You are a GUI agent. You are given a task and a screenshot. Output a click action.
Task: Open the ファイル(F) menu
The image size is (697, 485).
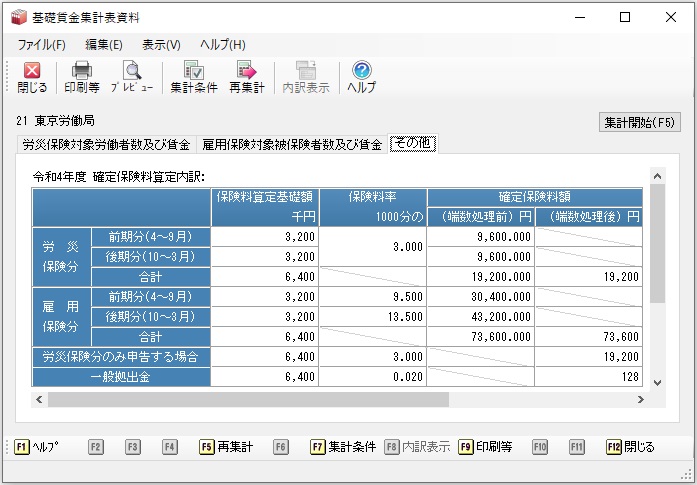tap(42, 45)
